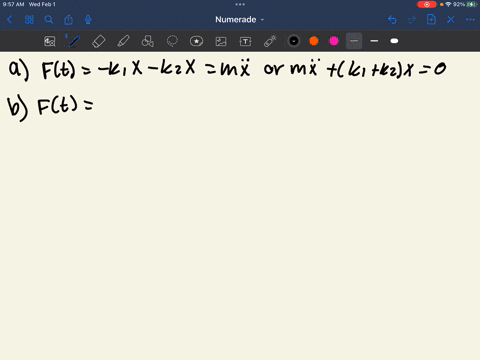Select the Highlighter tool
Screen dimensions: 480x360
[x=123, y=41]
